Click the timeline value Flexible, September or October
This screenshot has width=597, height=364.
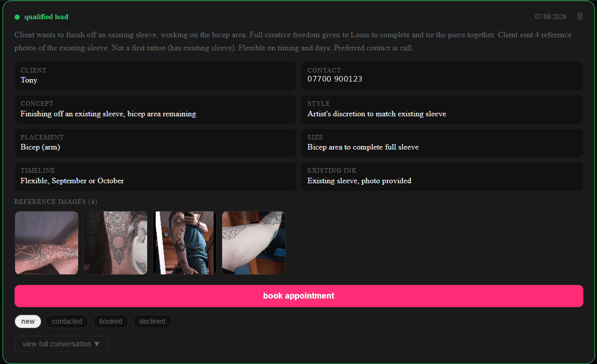tap(72, 181)
